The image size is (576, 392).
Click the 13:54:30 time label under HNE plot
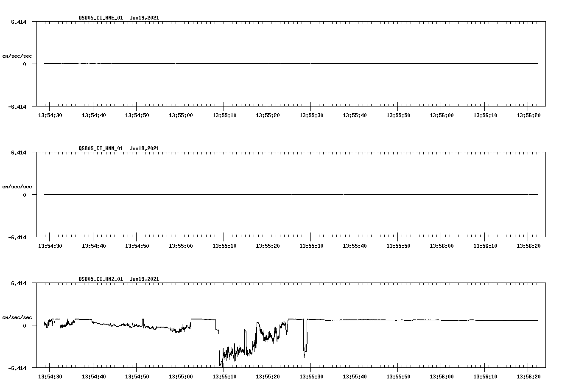point(50,115)
